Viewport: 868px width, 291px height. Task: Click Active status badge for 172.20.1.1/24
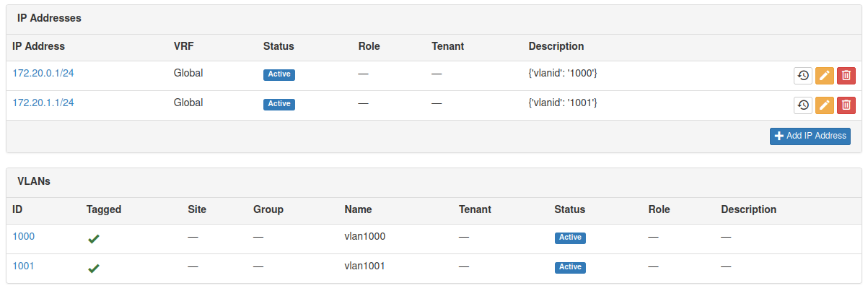pyautogui.click(x=279, y=104)
